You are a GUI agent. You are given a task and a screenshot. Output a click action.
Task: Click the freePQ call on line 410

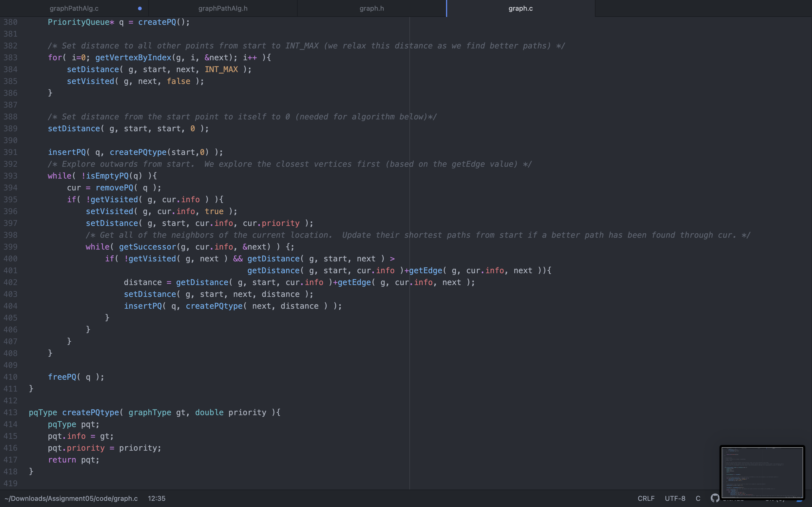coord(62,377)
